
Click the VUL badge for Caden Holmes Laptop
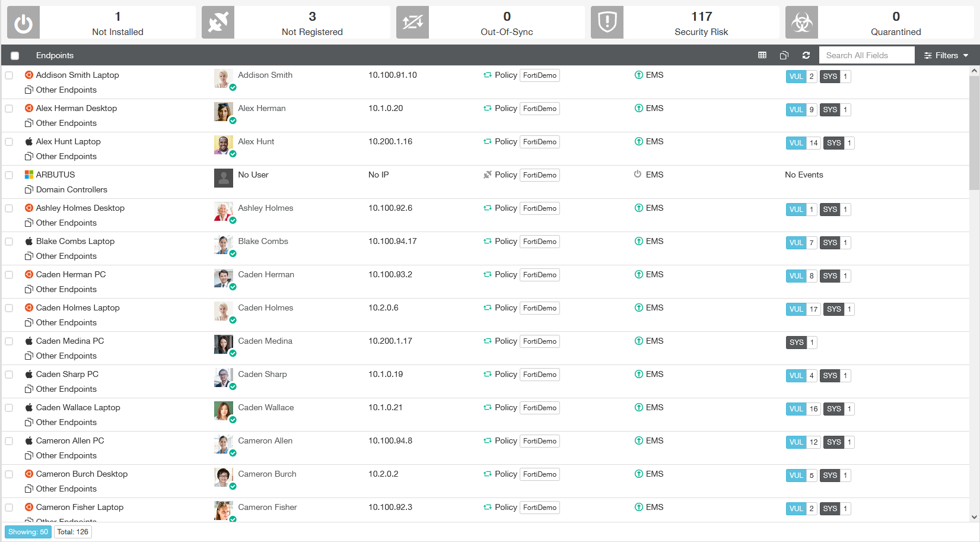pyautogui.click(x=796, y=309)
